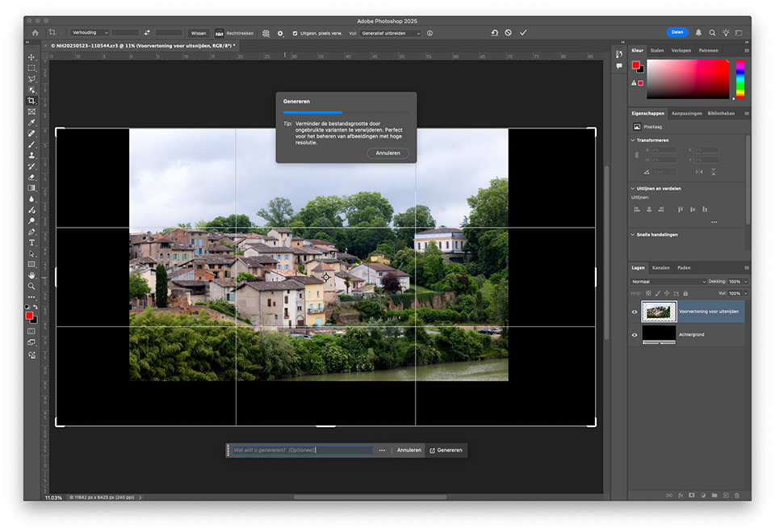Viewport: 775px width, 532px height.
Task: Select the Zoom tool in the toolbox
Action: click(x=31, y=287)
